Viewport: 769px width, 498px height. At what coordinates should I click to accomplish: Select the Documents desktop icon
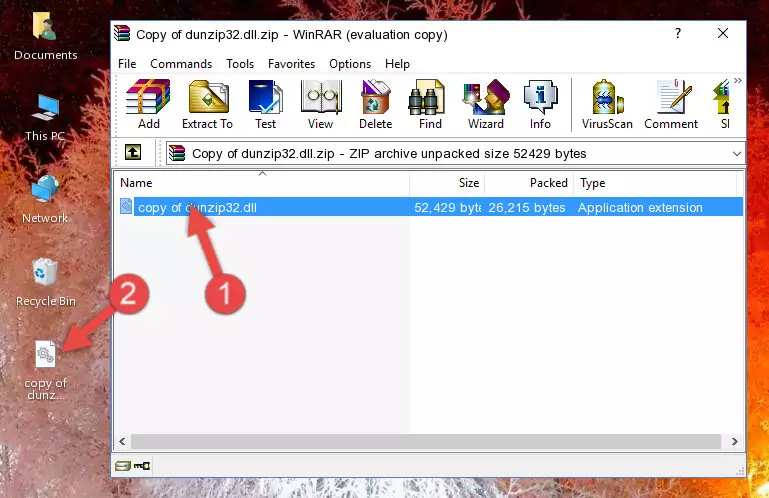(45, 35)
